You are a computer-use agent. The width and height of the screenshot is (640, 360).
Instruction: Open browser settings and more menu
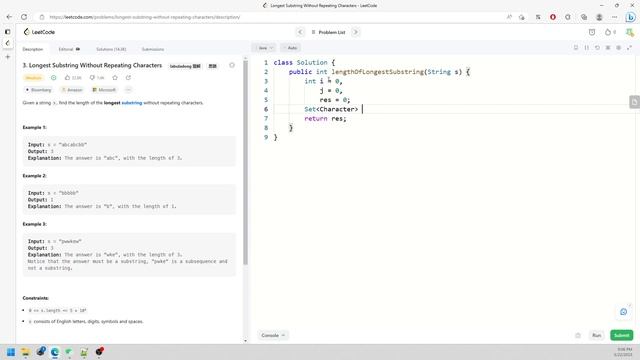[x=614, y=17]
